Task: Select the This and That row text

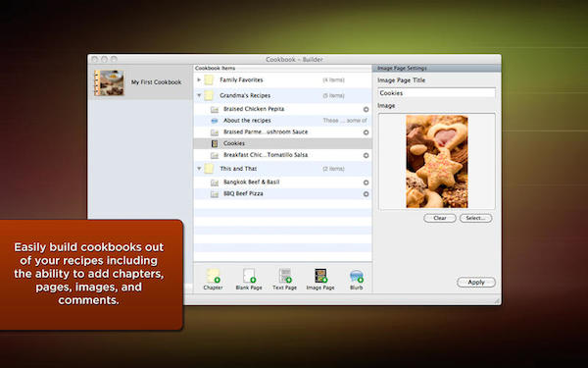Action: tap(238, 169)
